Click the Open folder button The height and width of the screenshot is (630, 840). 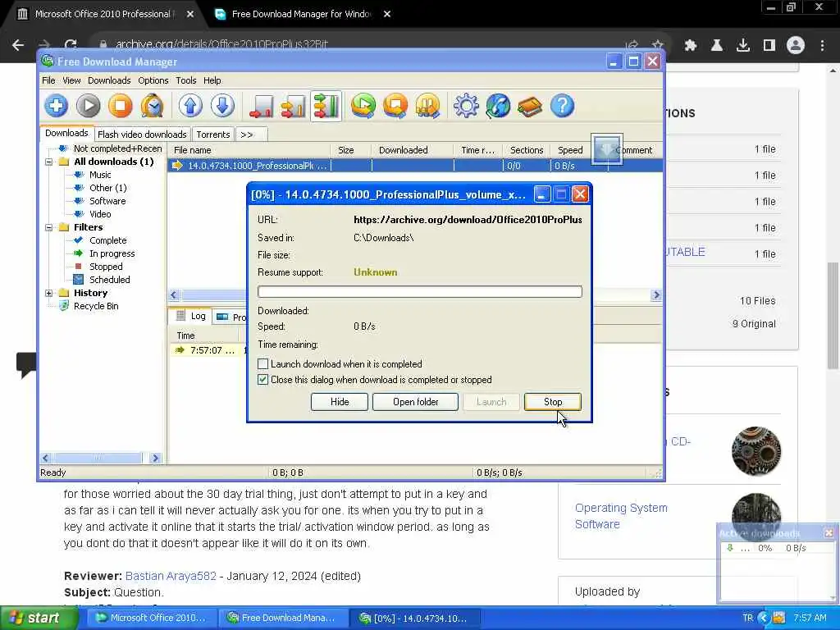415,402
